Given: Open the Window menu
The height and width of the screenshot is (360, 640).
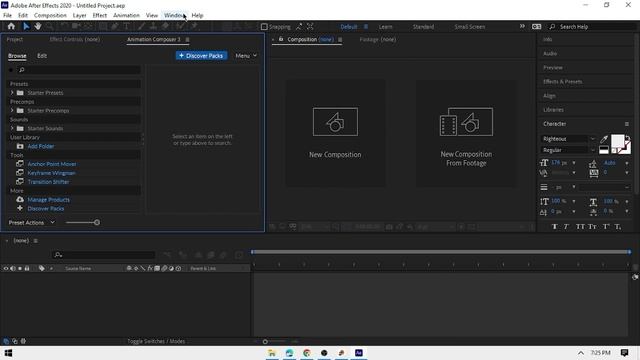Looking at the screenshot, I should pyautogui.click(x=174, y=15).
